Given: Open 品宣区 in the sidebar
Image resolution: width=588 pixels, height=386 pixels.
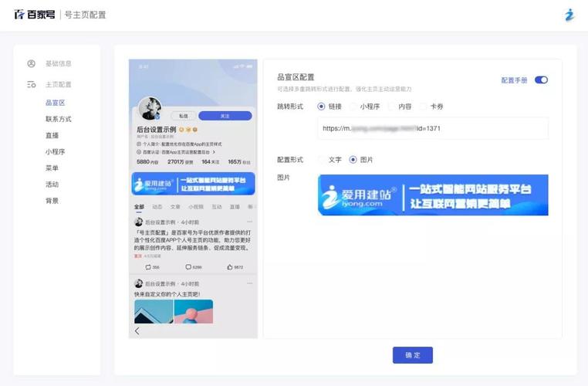Looking at the screenshot, I should click(x=55, y=103).
